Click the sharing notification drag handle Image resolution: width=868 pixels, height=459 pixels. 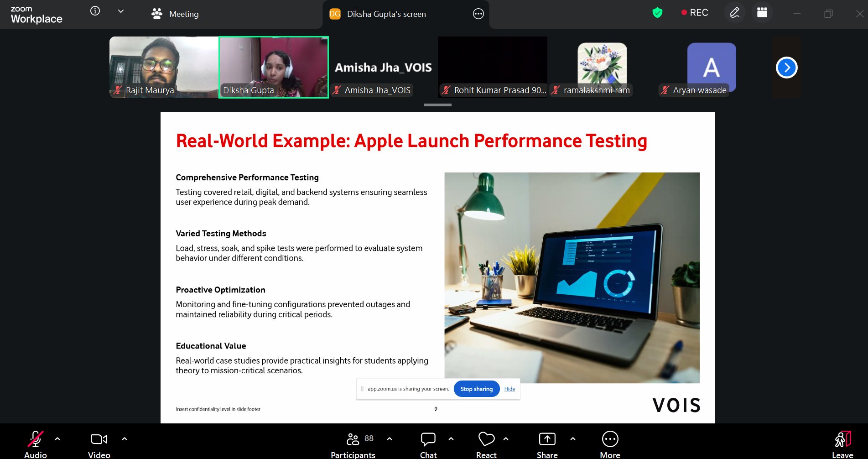[362, 389]
